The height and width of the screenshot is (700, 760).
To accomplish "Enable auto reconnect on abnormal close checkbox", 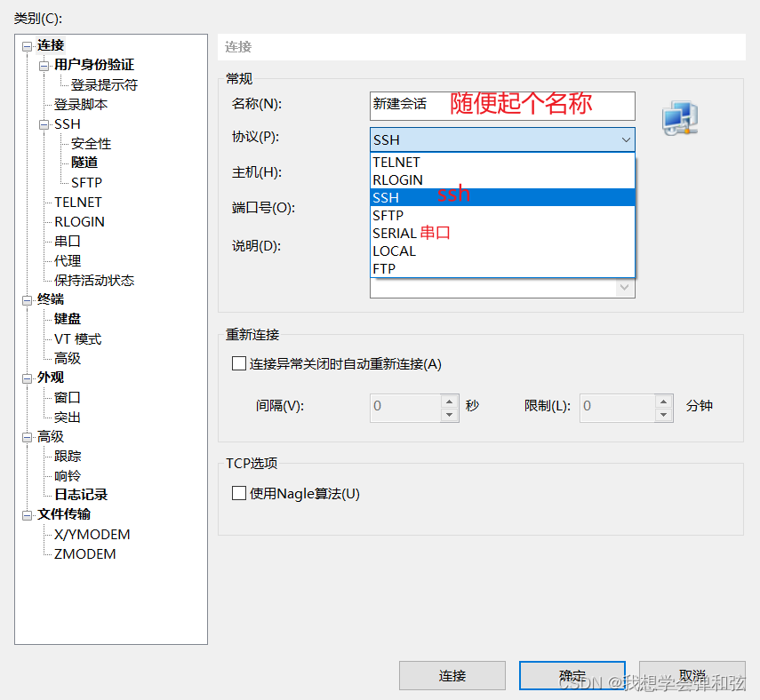I will [239, 363].
